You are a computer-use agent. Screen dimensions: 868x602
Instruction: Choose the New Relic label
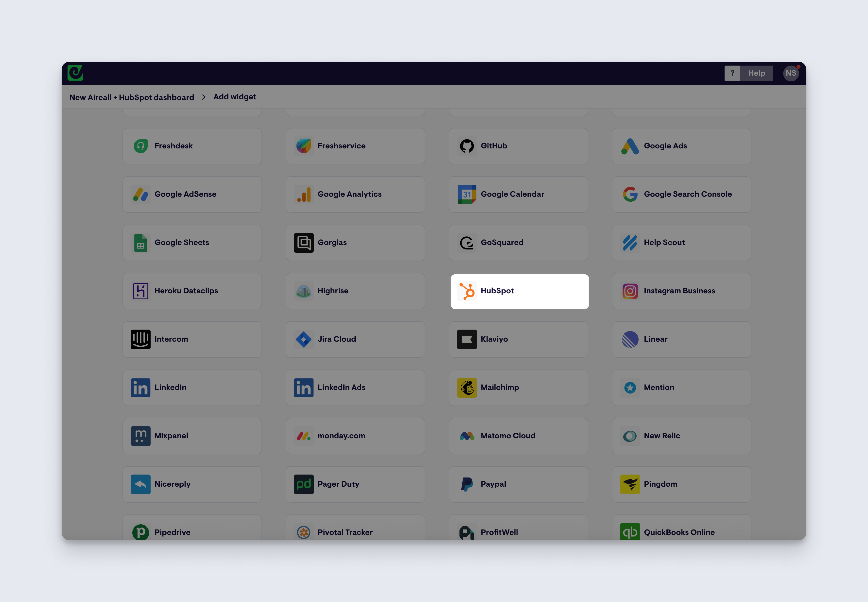point(662,436)
